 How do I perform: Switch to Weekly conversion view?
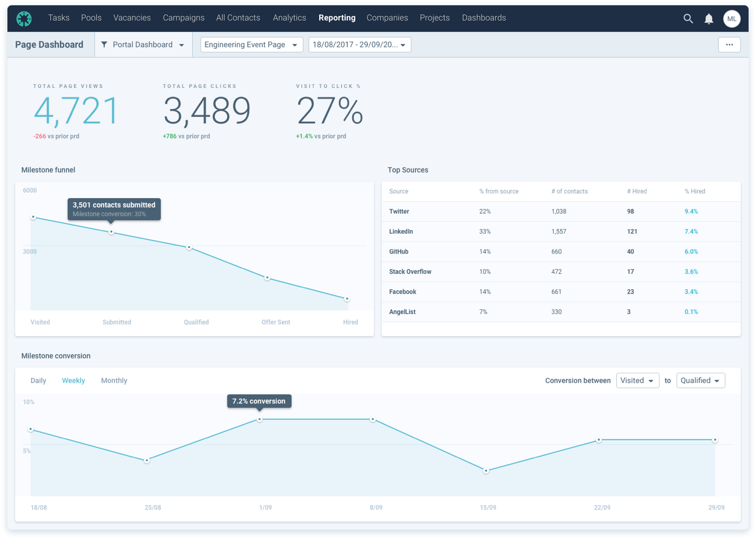point(73,380)
